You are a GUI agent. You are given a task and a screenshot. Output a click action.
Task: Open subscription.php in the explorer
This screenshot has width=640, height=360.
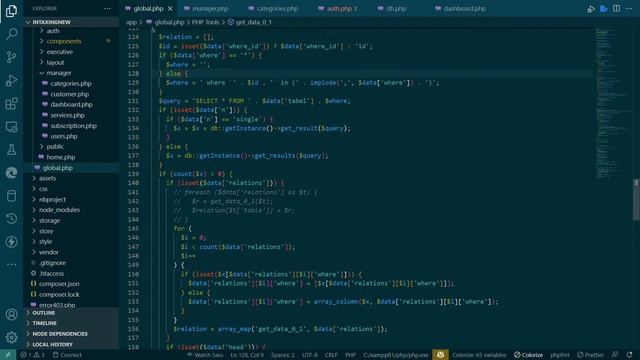pos(73,126)
